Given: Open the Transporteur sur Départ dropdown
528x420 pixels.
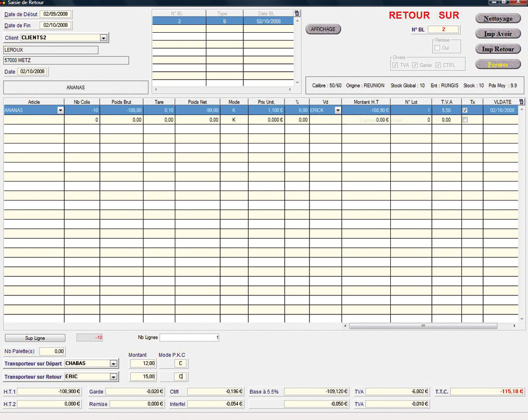Looking at the screenshot, I should tap(114, 364).
